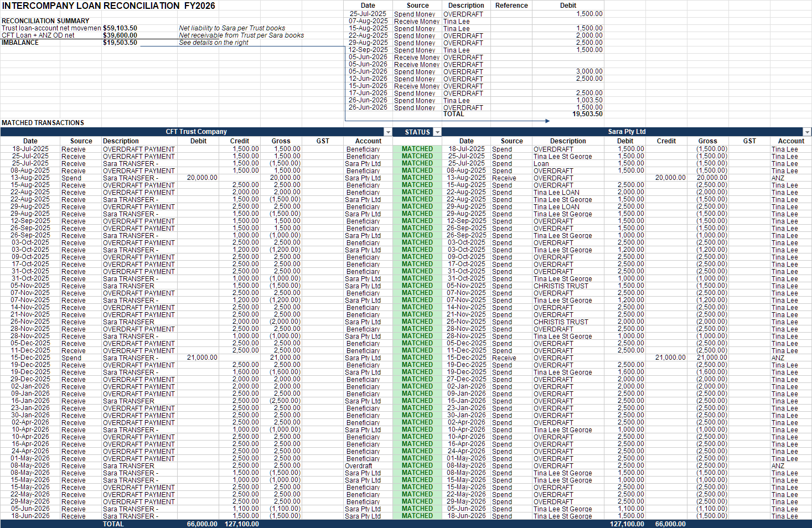Click the Sara Pty Ltd section header
Screen dimensions: 812x528
(627, 132)
